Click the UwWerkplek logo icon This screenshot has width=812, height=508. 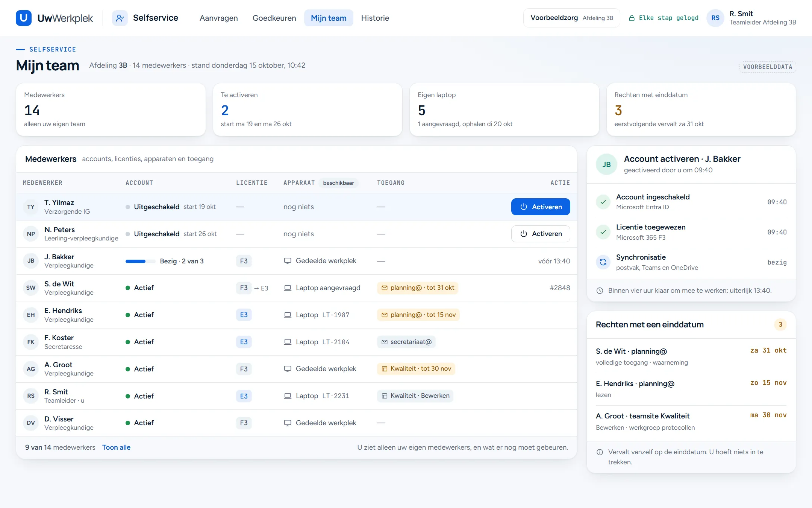24,18
